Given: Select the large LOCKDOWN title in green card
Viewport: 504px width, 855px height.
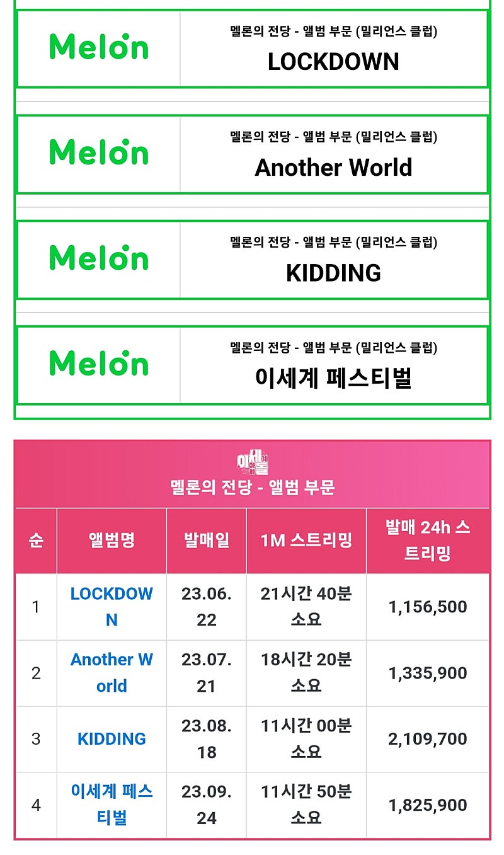Looking at the screenshot, I should 333,62.
